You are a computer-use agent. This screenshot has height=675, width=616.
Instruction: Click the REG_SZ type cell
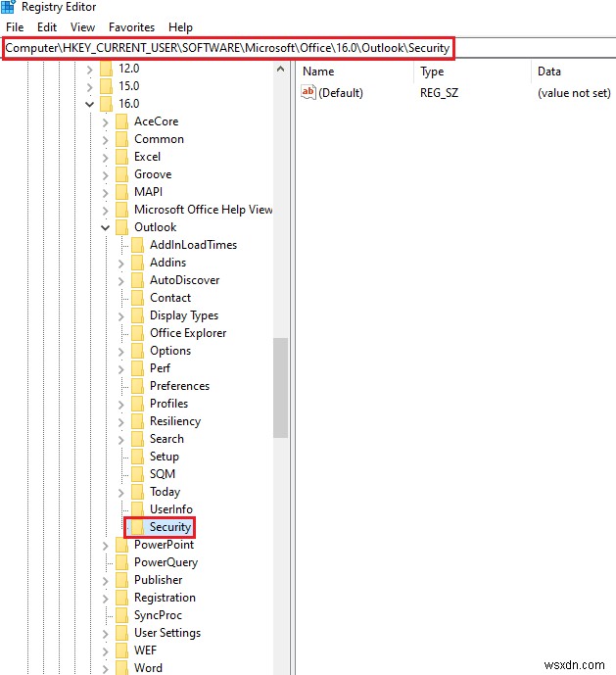tap(439, 93)
